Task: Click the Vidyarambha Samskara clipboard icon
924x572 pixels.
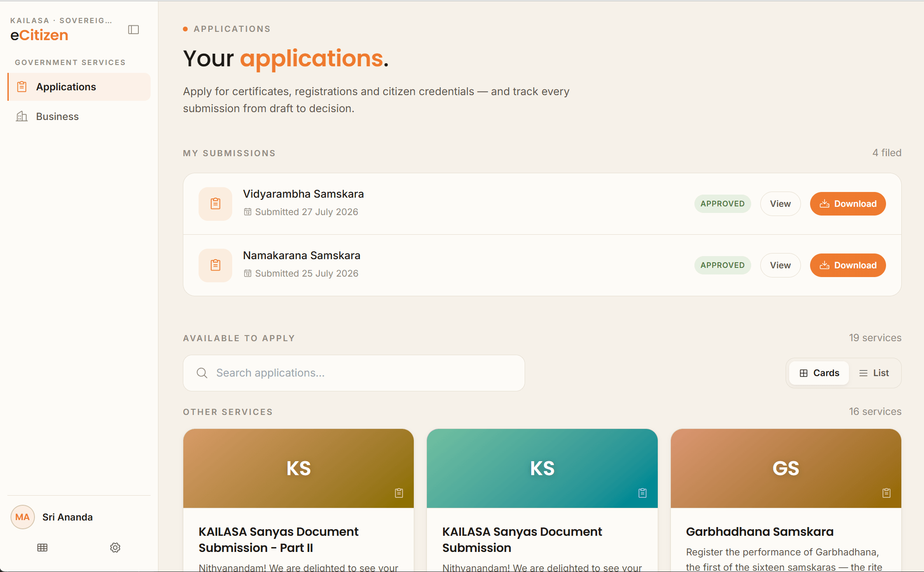Action: (x=215, y=204)
